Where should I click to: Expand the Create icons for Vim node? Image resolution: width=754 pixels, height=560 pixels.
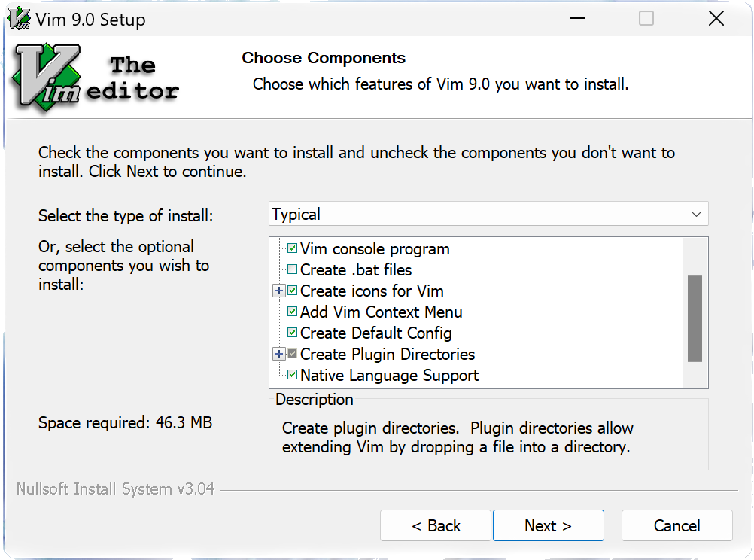coord(278,291)
